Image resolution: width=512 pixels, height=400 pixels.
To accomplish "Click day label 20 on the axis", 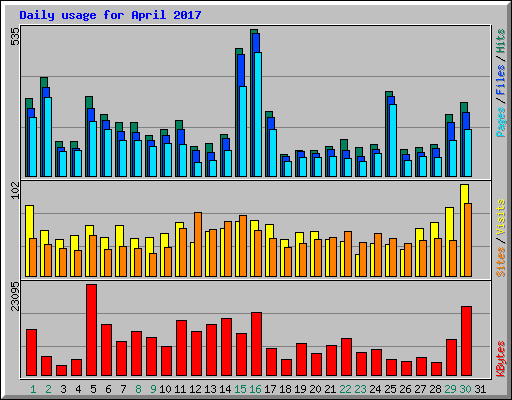I will click(x=315, y=389).
